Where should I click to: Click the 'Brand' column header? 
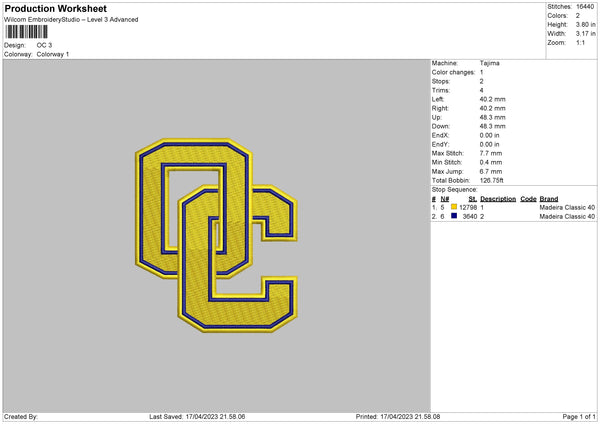tap(549, 199)
